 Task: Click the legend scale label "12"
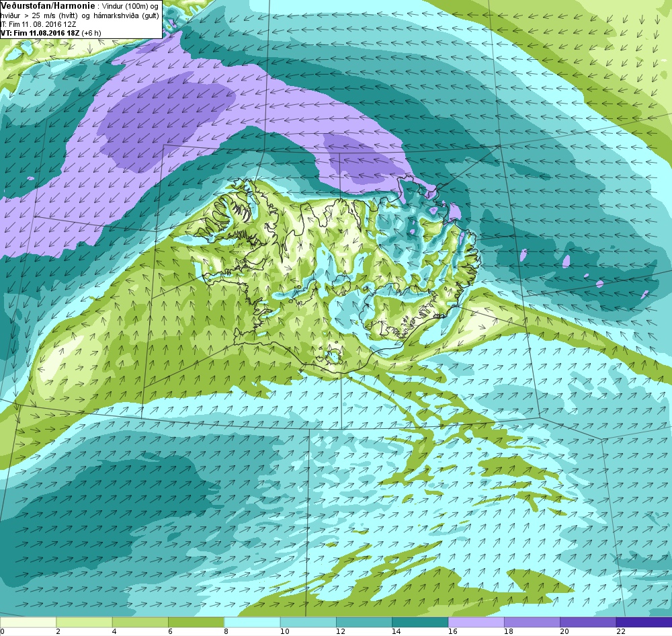pos(340,631)
